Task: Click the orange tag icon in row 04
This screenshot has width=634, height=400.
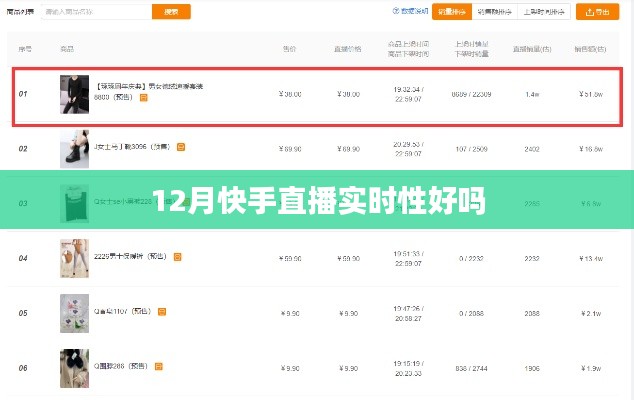Action: pos(177,257)
